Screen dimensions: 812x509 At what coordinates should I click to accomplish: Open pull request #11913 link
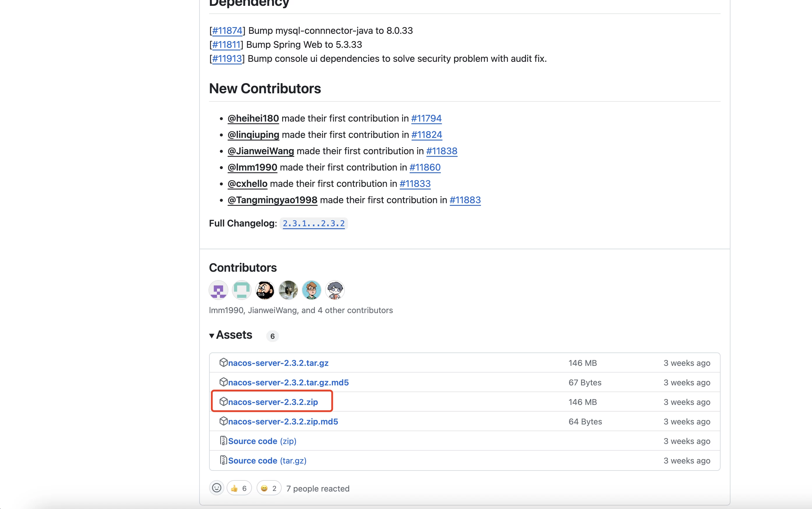227,59
